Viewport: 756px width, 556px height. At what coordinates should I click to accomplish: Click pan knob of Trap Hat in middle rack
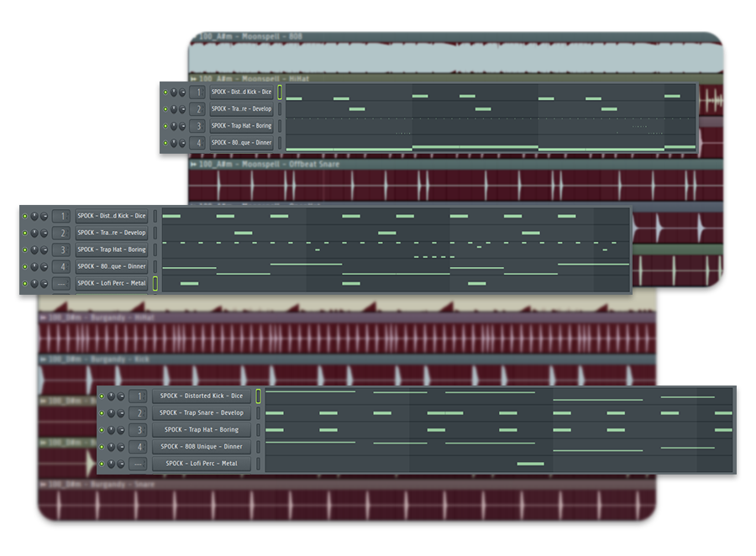pyautogui.click(x=34, y=250)
